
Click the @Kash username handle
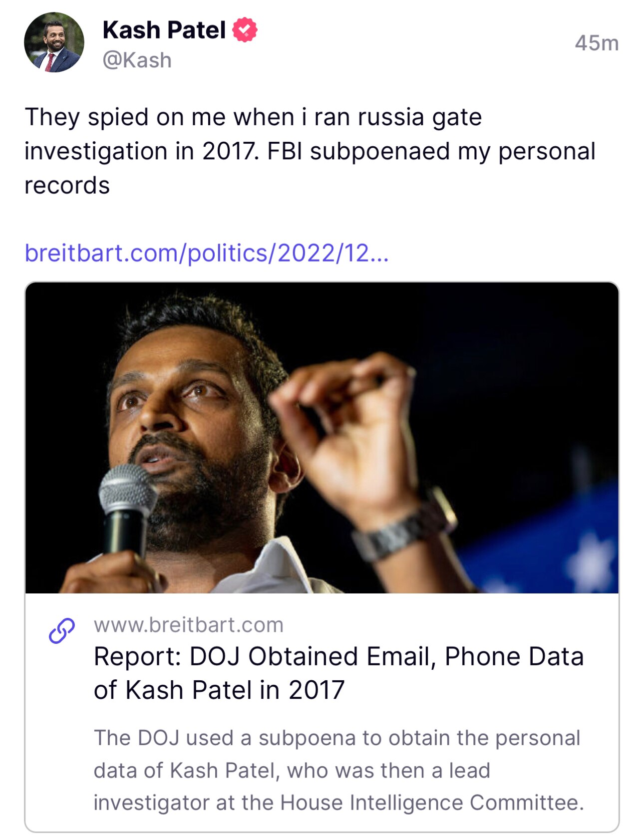click(138, 61)
